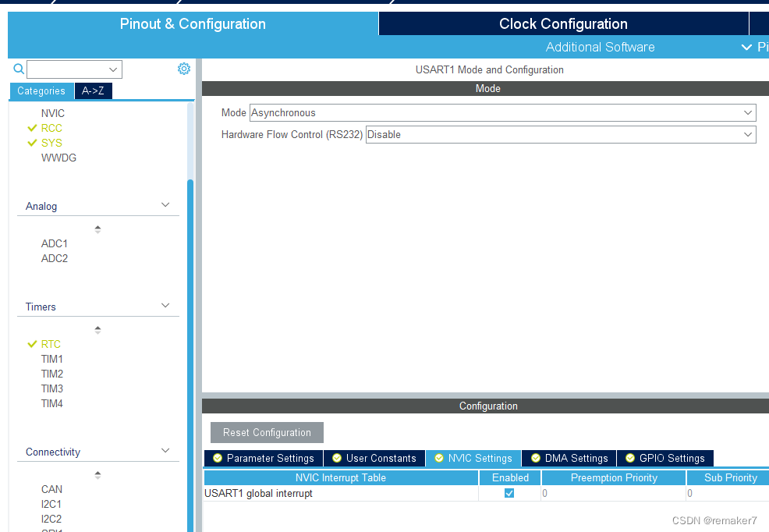The width and height of the screenshot is (769, 532).
Task: Switch to Categories view tab
Action: click(x=41, y=90)
